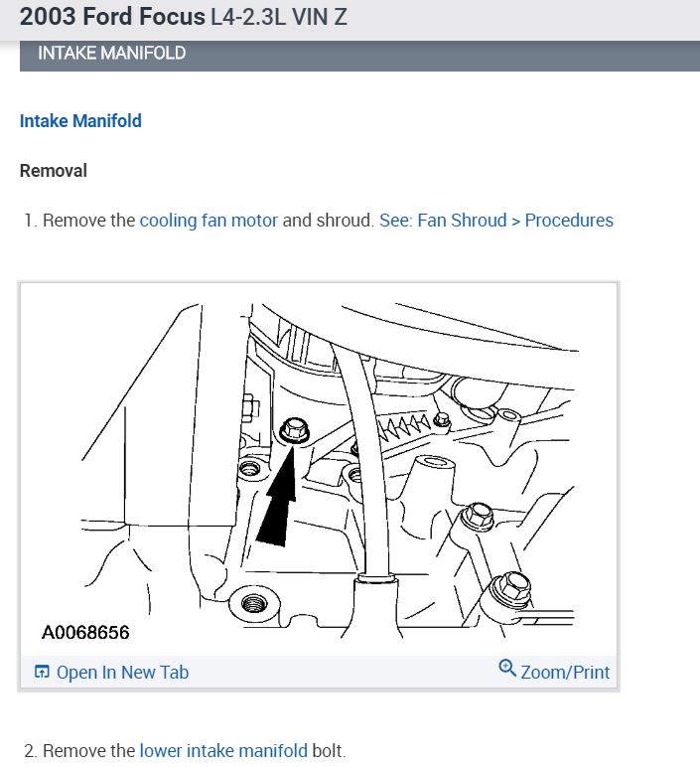Open the diagram via Open In New Tab text

(x=123, y=672)
